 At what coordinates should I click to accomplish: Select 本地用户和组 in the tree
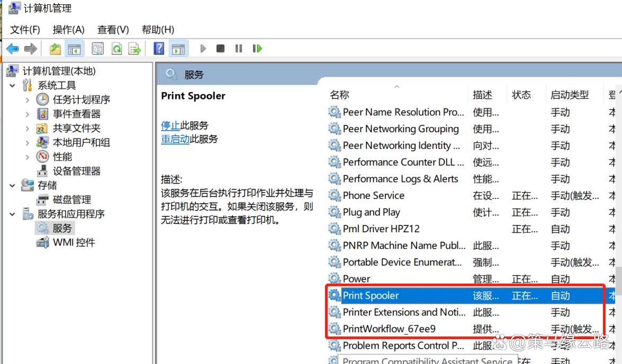[x=82, y=142]
